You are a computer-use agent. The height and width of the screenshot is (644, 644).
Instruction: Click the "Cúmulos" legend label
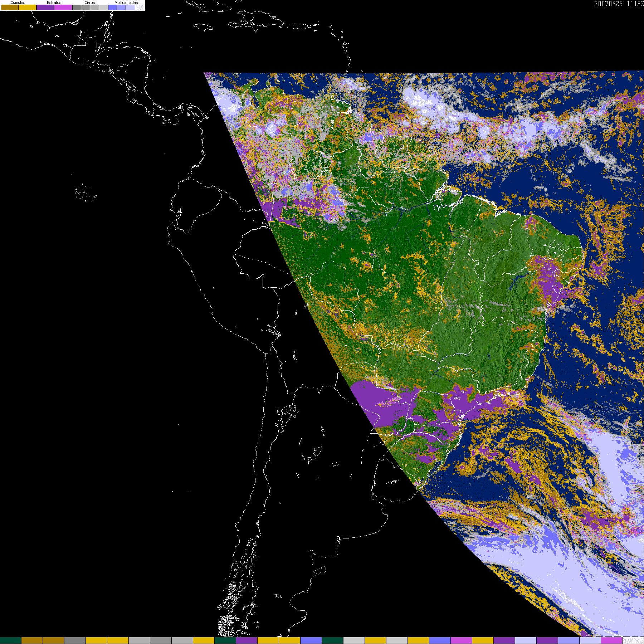click(18, 3)
